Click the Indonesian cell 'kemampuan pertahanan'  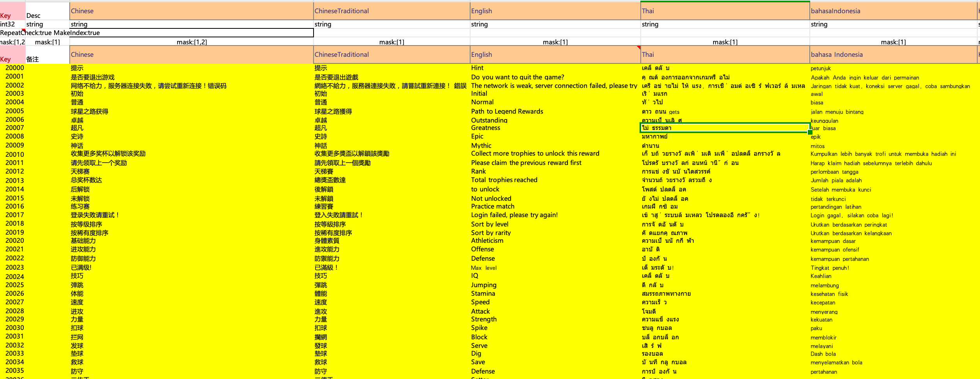[x=894, y=259]
